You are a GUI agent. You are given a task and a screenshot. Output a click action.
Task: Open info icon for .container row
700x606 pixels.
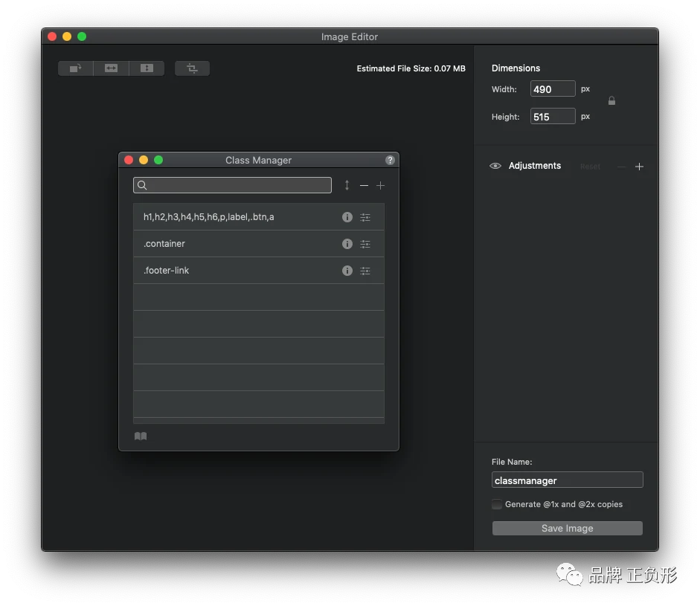[347, 244]
